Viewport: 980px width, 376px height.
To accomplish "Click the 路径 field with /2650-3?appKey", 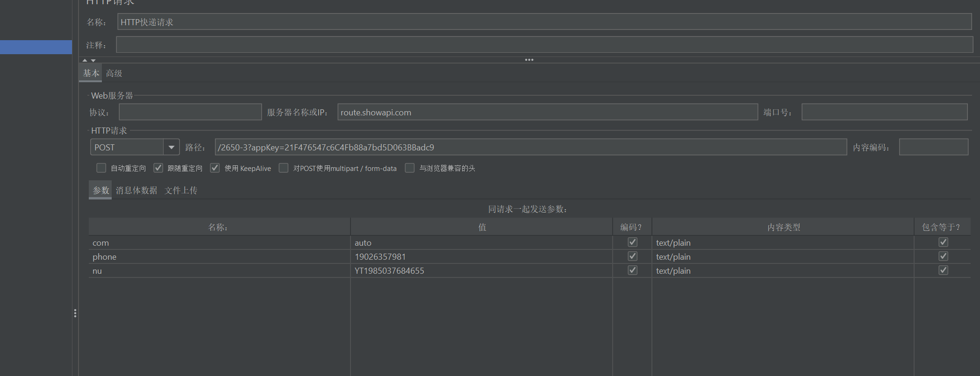I will (531, 147).
